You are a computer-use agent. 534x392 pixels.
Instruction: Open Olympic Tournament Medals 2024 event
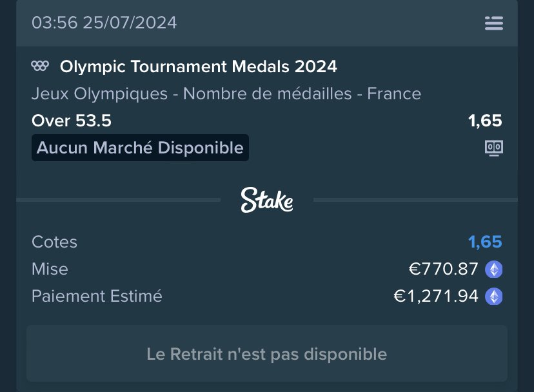[x=199, y=66]
